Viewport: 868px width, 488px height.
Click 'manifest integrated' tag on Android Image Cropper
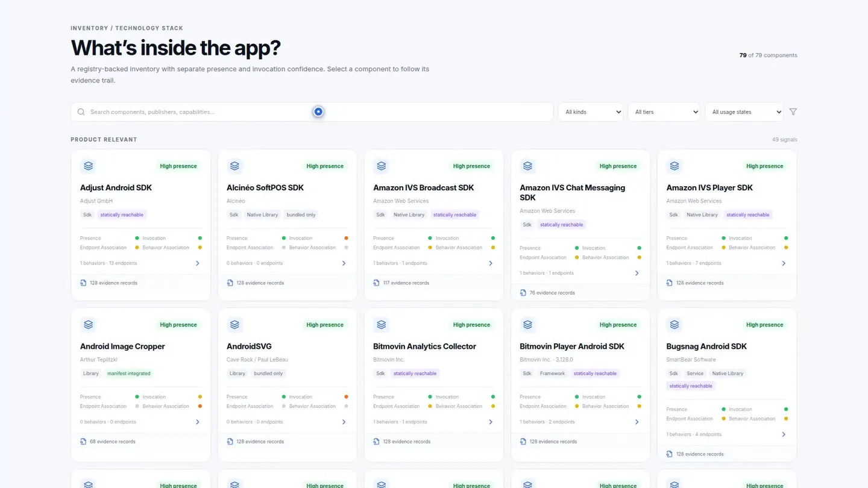coord(129,374)
